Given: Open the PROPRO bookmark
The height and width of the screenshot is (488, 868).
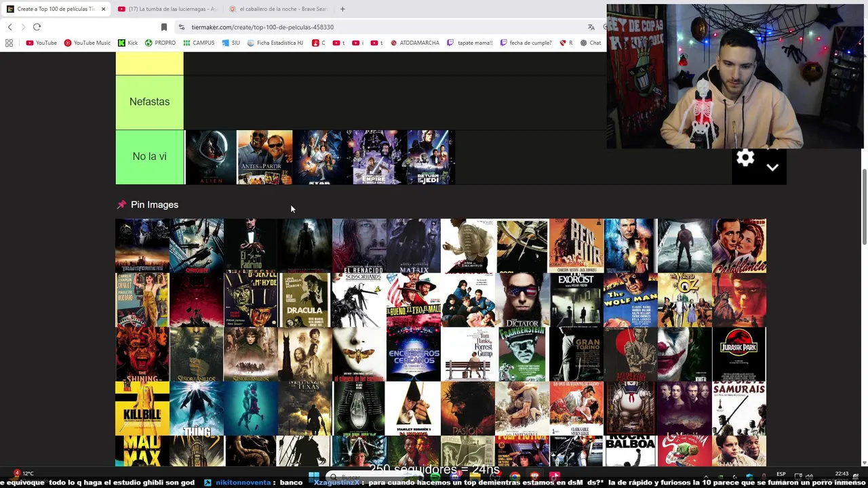Looking at the screenshot, I should [160, 43].
